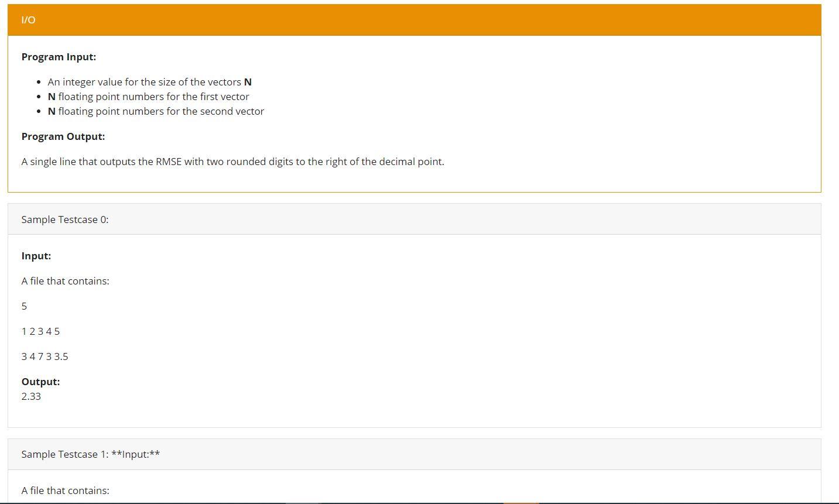The image size is (839, 504).
Task: Select the "Program Input:" heading
Action: [59, 57]
